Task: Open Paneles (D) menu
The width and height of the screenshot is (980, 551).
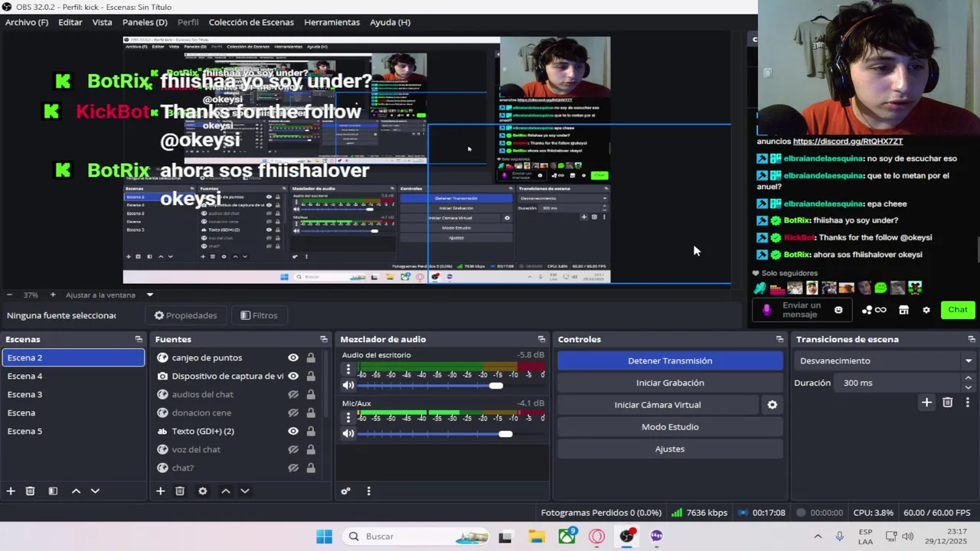Action: (x=145, y=22)
